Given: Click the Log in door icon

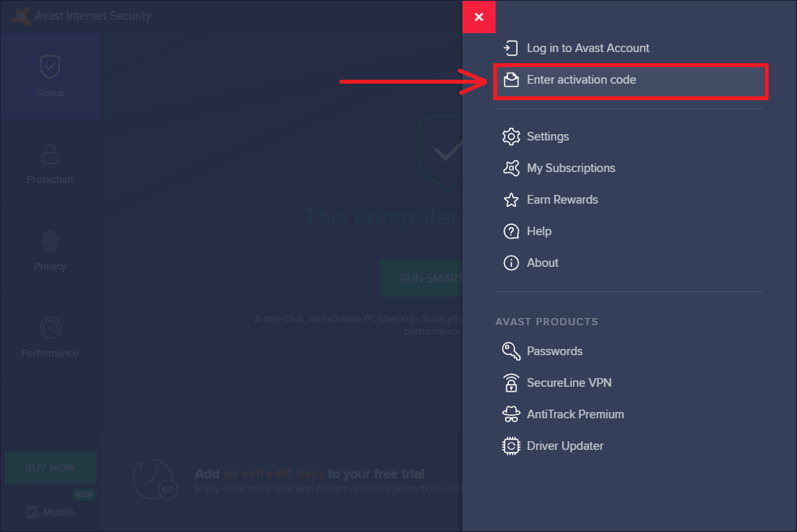Looking at the screenshot, I should point(511,48).
